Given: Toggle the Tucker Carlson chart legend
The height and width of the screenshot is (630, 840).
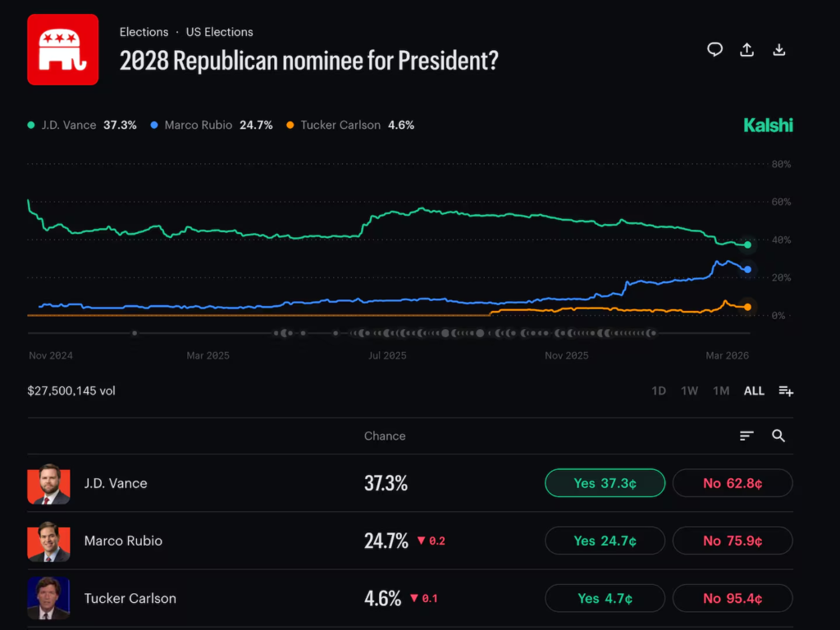Looking at the screenshot, I should point(350,126).
